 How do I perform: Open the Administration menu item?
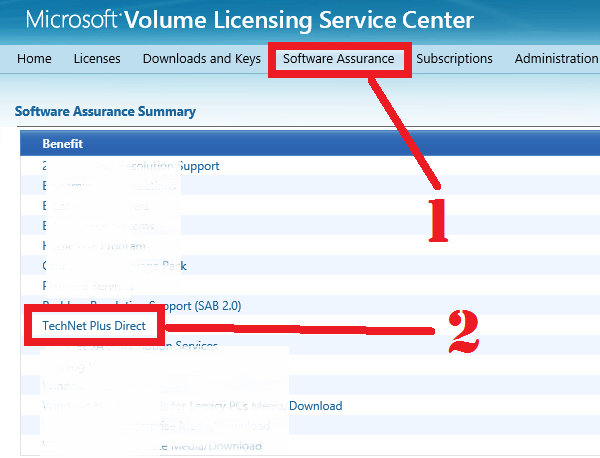point(557,59)
